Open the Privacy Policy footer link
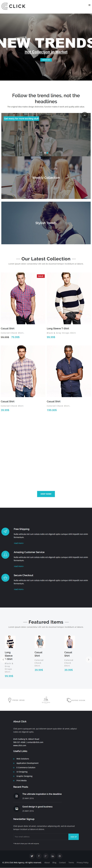Screen dimensions: 92x868 pos(83,863)
